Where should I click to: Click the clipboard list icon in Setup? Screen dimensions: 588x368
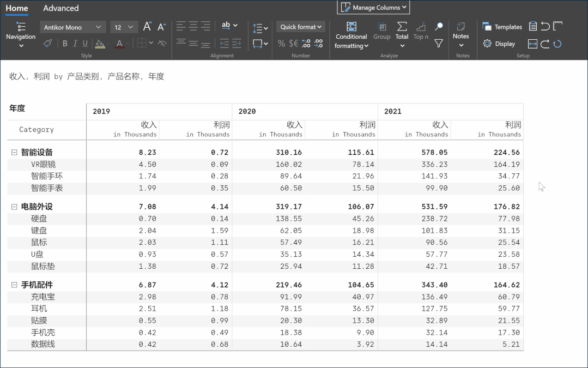tap(532, 26)
